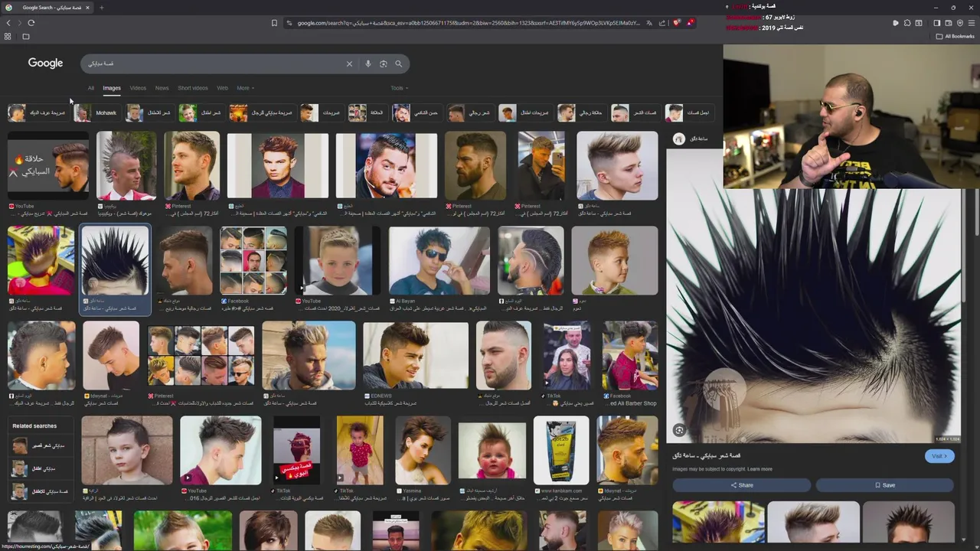Click the Lens icon on the preview image
980x551 pixels.
point(679,430)
